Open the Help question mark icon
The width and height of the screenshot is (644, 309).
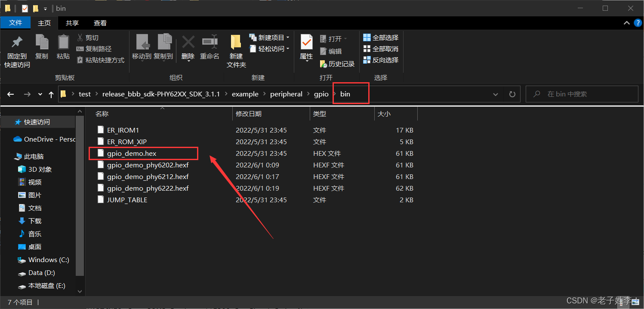(x=638, y=22)
